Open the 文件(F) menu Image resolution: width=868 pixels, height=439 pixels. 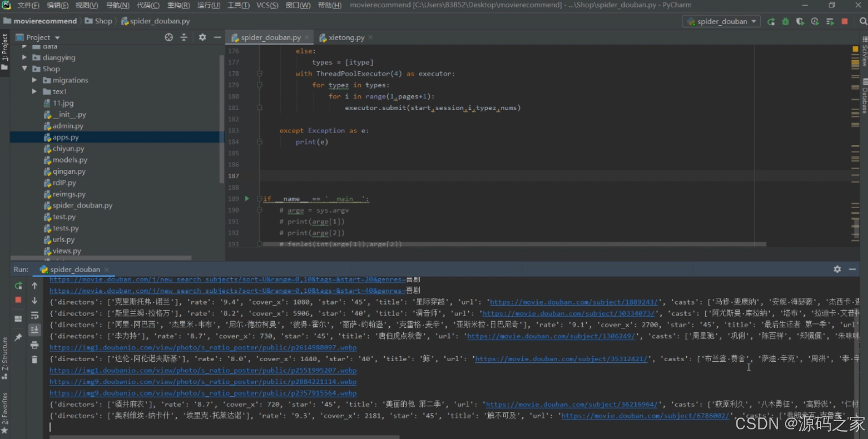(x=28, y=5)
